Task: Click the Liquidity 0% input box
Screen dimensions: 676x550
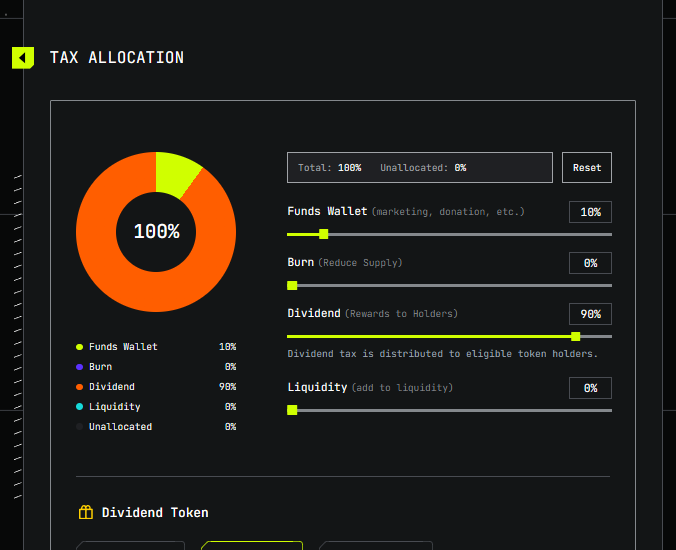Action: [590, 388]
